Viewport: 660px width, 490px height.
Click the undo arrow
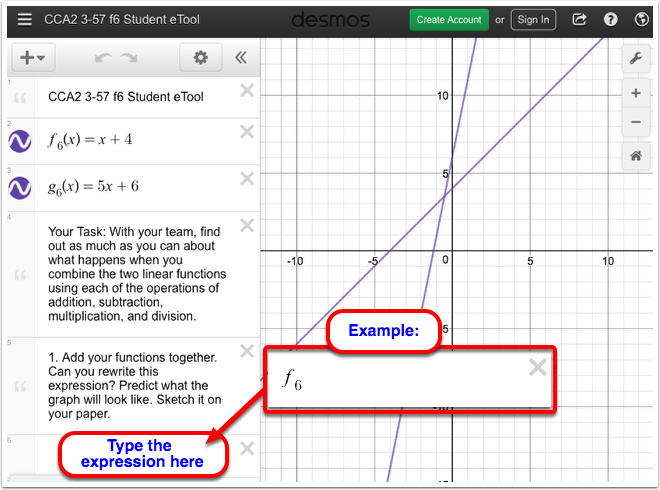click(103, 58)
